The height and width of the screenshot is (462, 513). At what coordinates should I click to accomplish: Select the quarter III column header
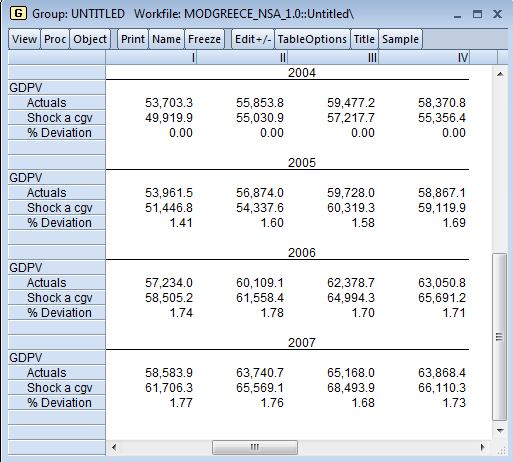point(333,57)
